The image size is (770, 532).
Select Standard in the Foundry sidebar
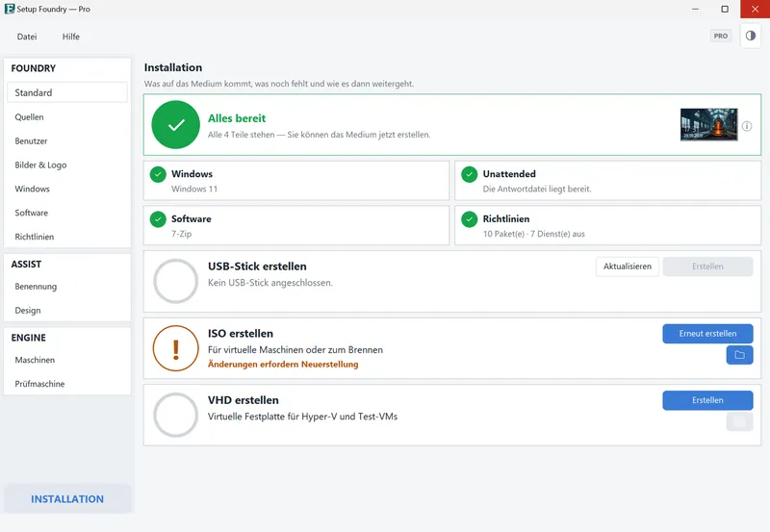[67, 92]
